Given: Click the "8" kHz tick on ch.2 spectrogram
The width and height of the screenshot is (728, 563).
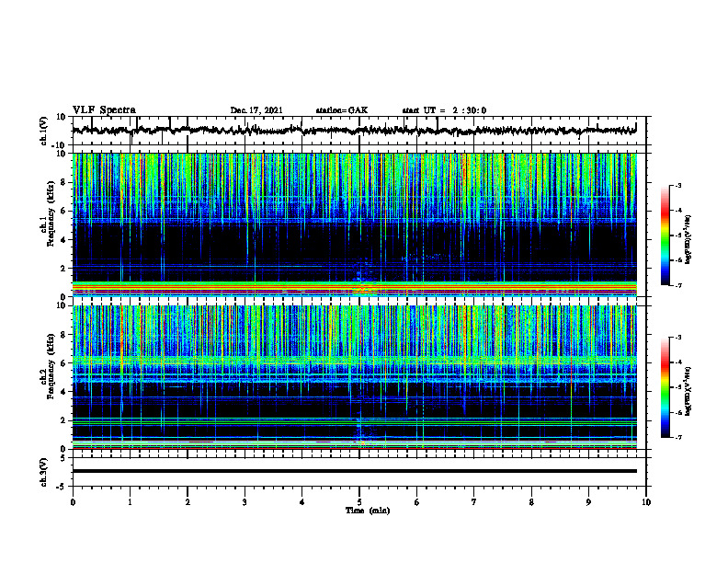Looking at the screenshot, I should coord(64,335).
